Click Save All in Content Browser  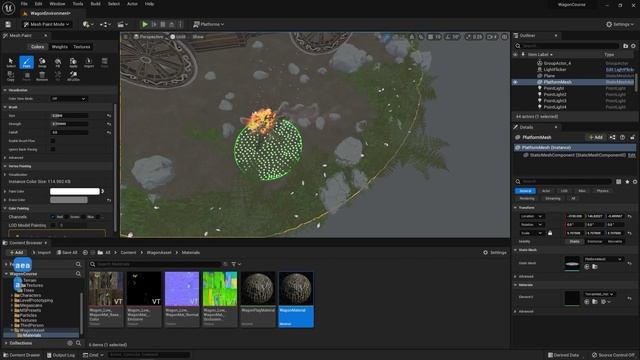click(67, 253)
